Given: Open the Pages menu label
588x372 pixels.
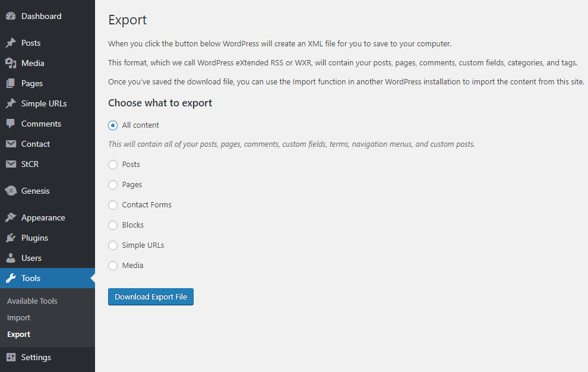Looking at the screenshot, I should [x=32, y=83].
